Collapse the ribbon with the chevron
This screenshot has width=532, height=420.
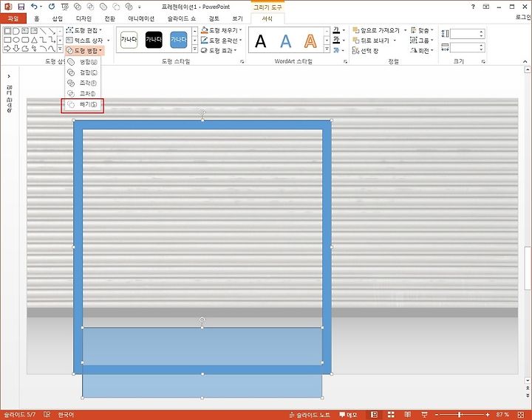tap(525, 61)
